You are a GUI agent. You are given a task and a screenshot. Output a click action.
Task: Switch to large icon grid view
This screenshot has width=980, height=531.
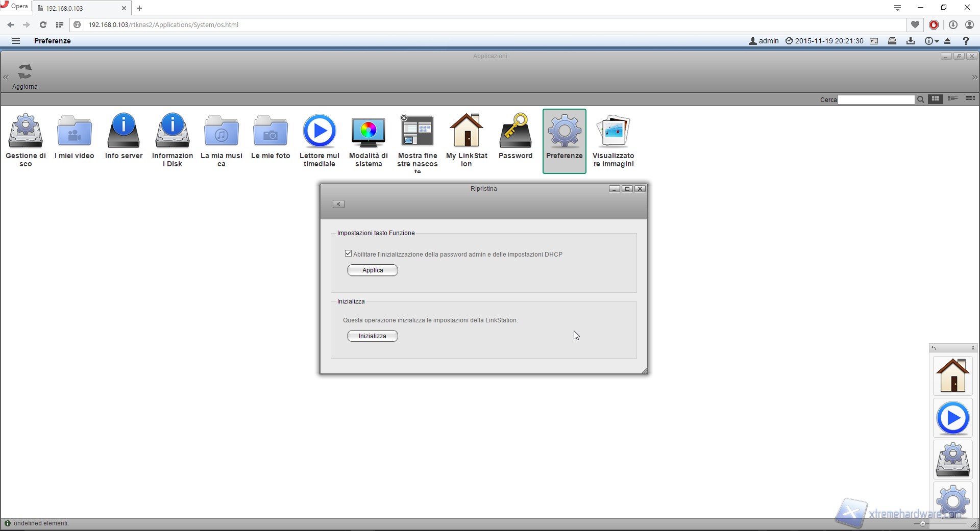pos(936,99)
